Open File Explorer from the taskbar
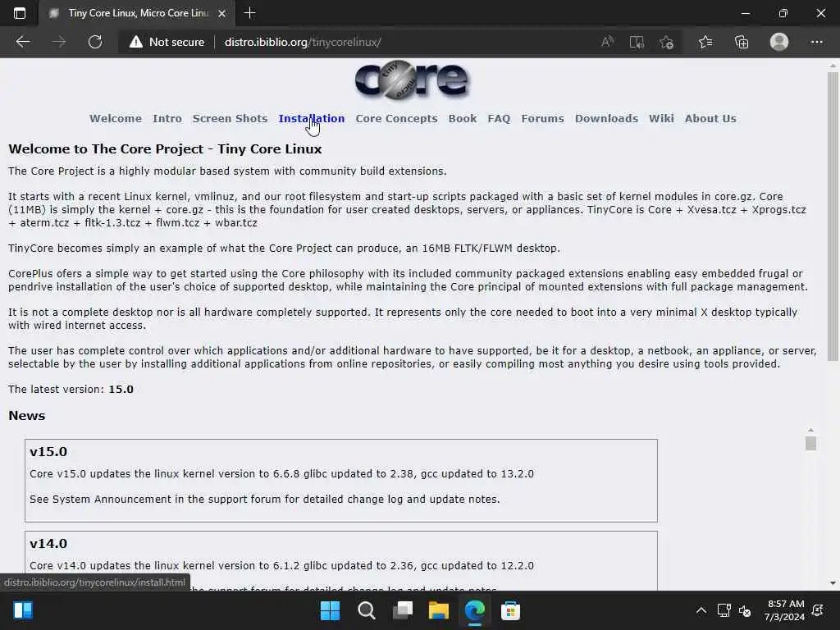The width and height of the screenshot is (840, 630). tap(438, 610)
